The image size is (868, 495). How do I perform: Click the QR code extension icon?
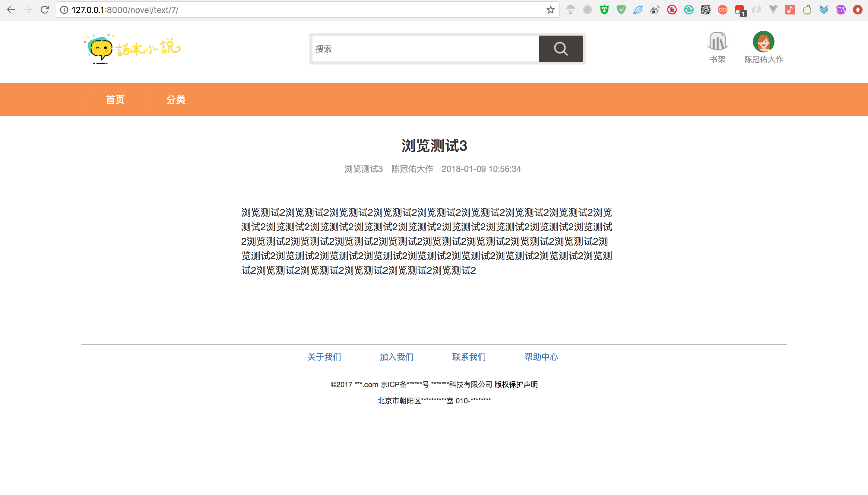[705, 10]
